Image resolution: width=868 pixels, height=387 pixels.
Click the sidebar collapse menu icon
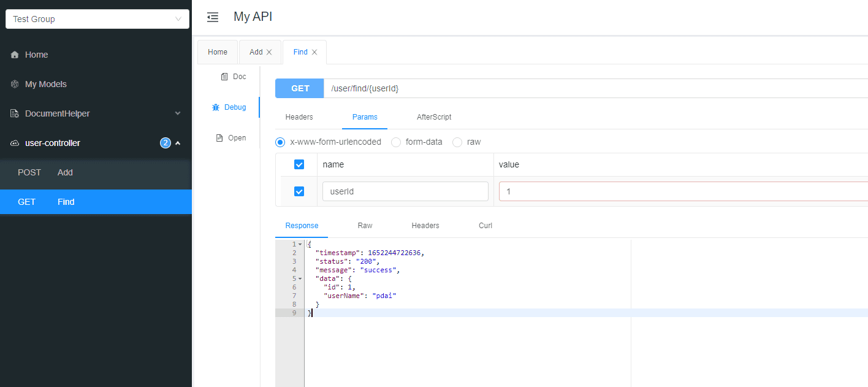[213, 17]
